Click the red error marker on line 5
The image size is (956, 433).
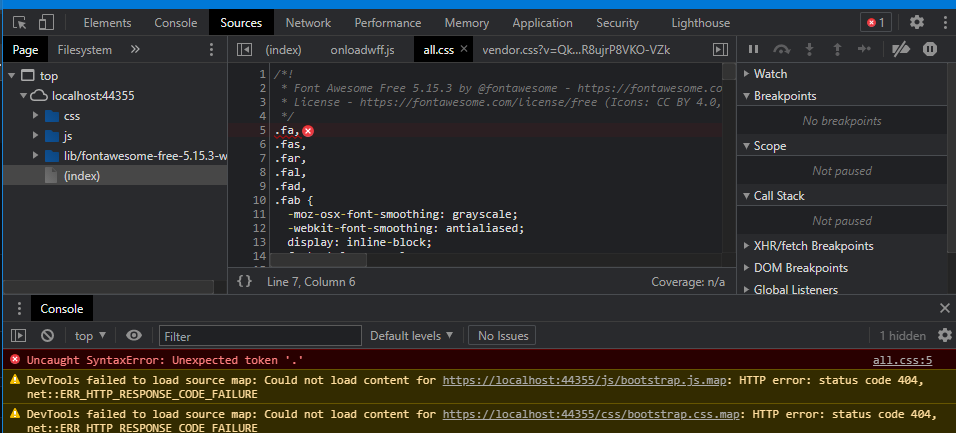[x=308, y=131]
